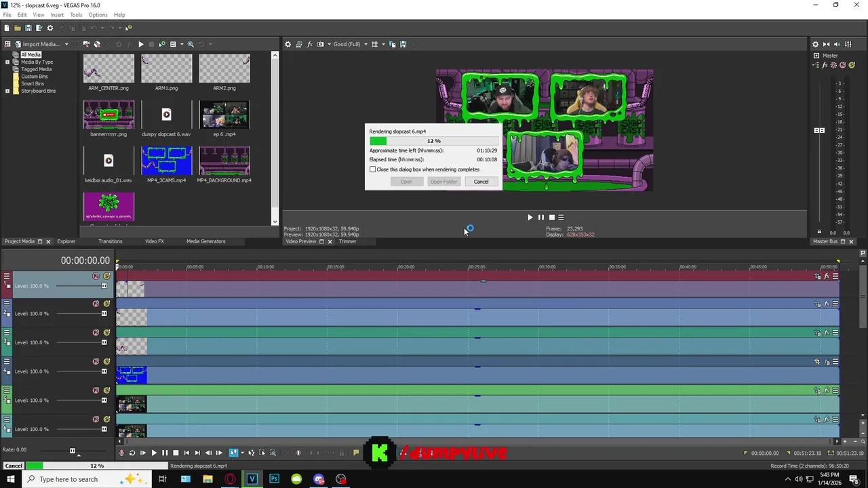The image size is (868, 488).
Task: Mute video track 6
Action: pyautogui.click(x=96, y=419)
